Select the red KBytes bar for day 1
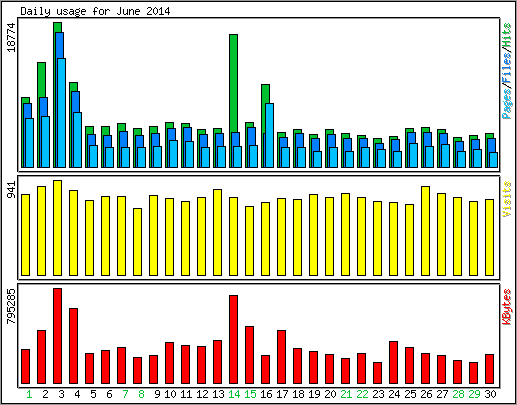This screenshot has width=517, height=405. click(x=25, y=366)
